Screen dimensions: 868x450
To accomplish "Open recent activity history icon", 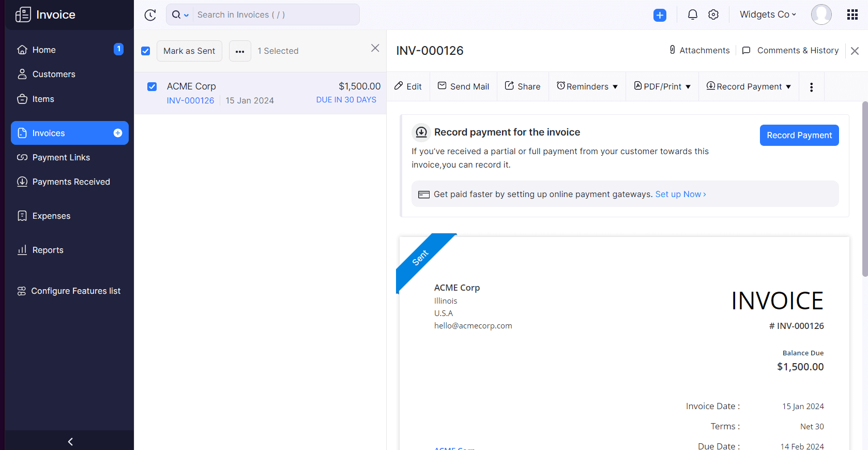I will (150, 15).
